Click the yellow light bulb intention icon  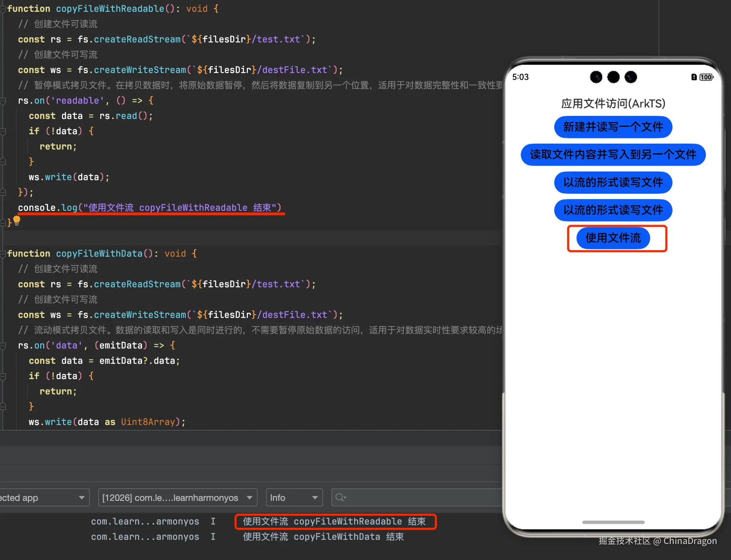[x=16, y=221]
